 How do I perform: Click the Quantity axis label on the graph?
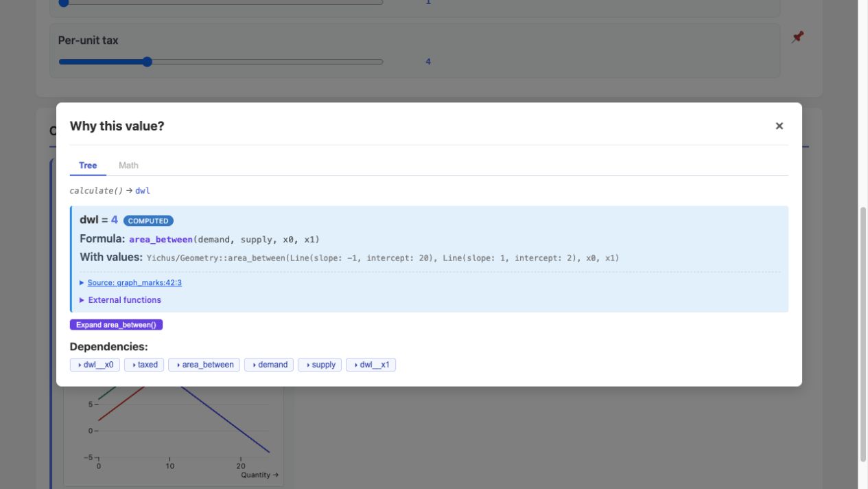coord(259,475)
